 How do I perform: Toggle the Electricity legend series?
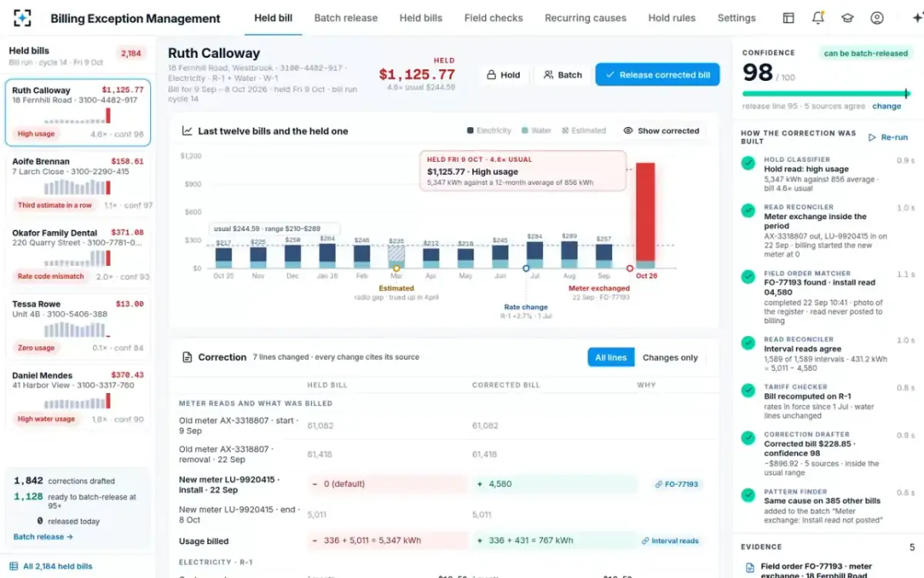point(489,131)
